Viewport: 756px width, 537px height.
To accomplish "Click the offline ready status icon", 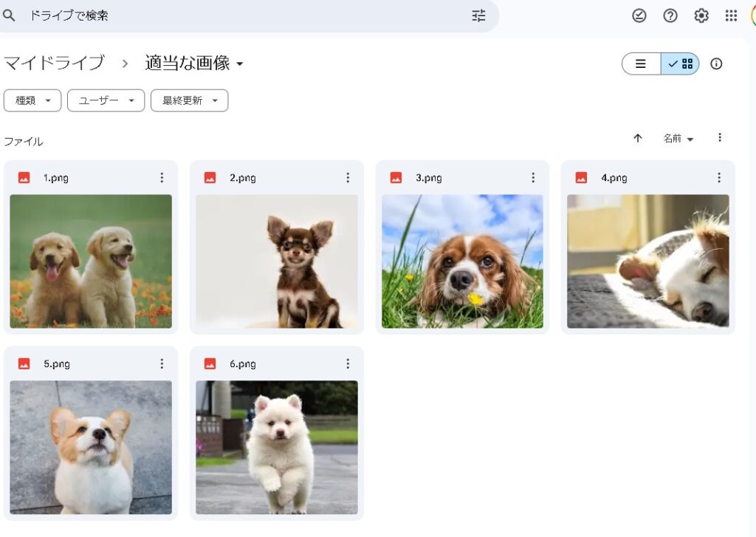I will (639, 16).
